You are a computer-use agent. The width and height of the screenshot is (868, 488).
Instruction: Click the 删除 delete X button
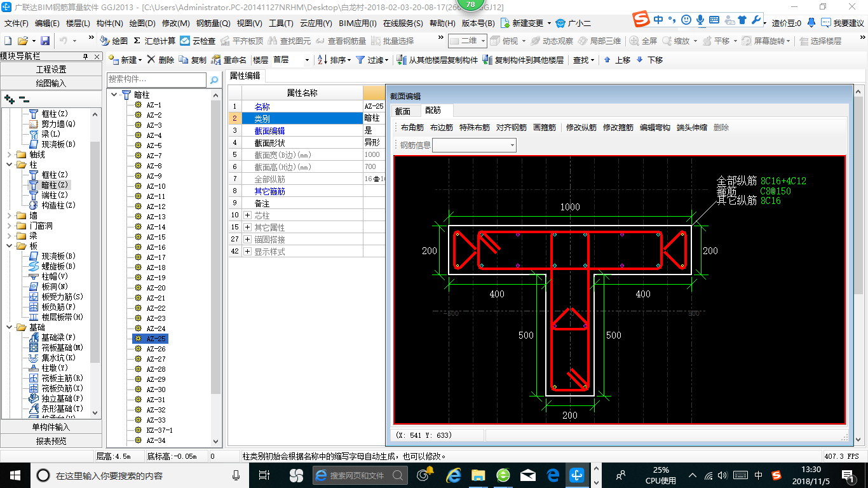tap(160, 60)
